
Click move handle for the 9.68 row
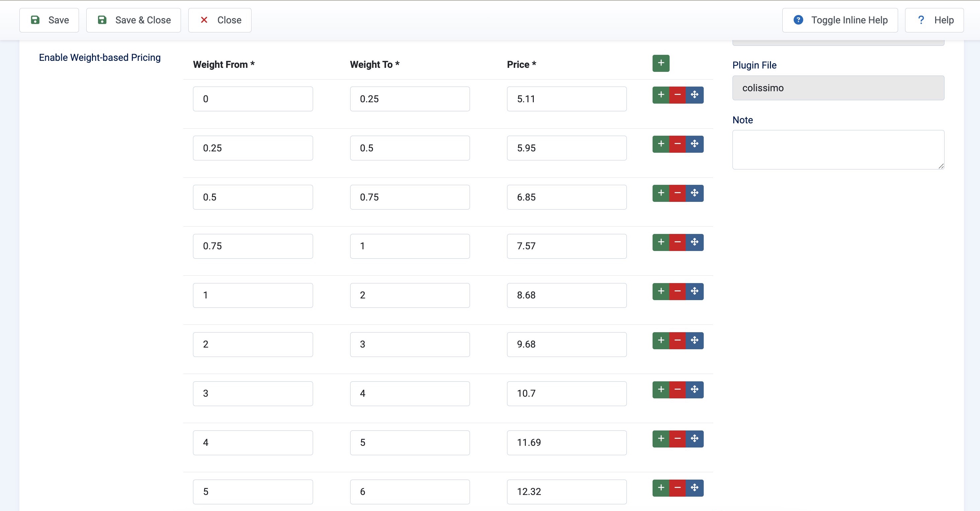pyautogui.click(x=694, y=340)
